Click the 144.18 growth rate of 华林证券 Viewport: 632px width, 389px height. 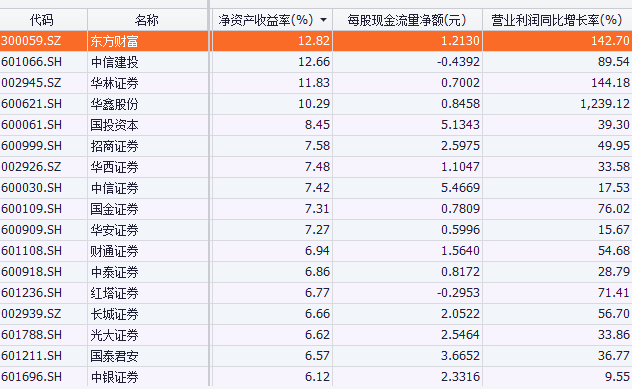tap(610, 83)
